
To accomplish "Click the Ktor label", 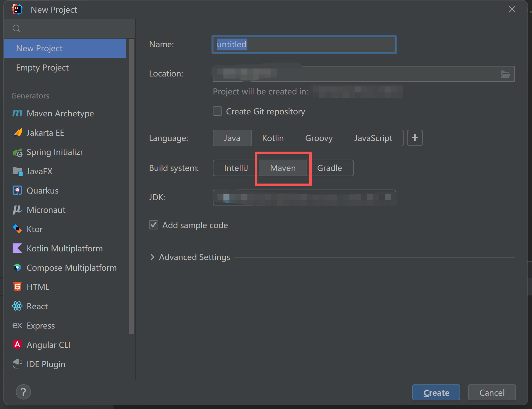I will click(x=35, y=229).
